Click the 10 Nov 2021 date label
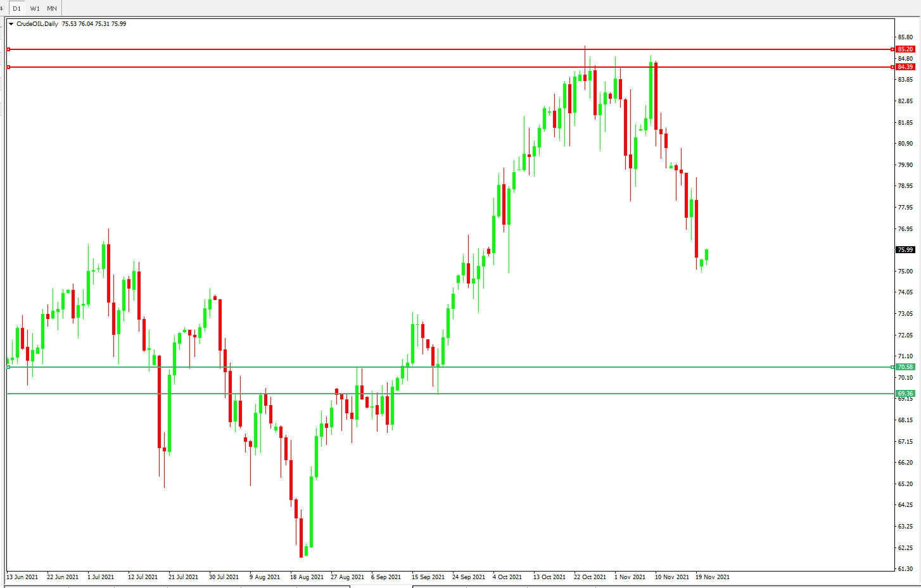 point(672,577)
